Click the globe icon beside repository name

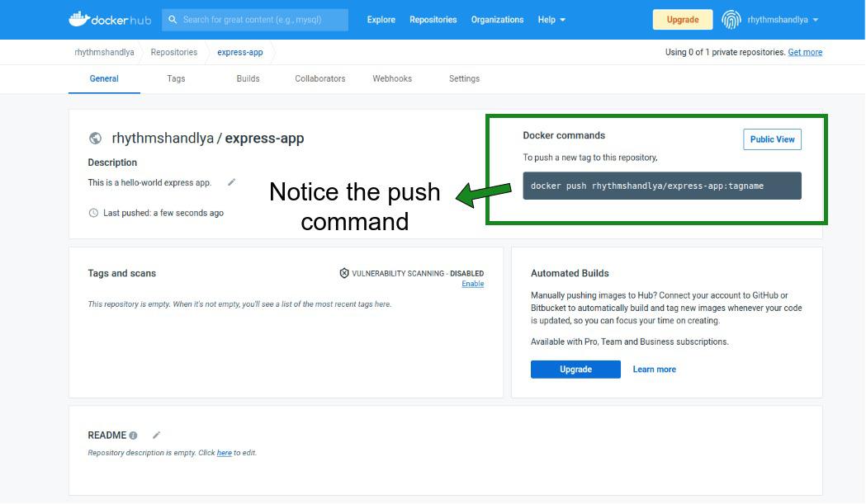coord(96,139)
